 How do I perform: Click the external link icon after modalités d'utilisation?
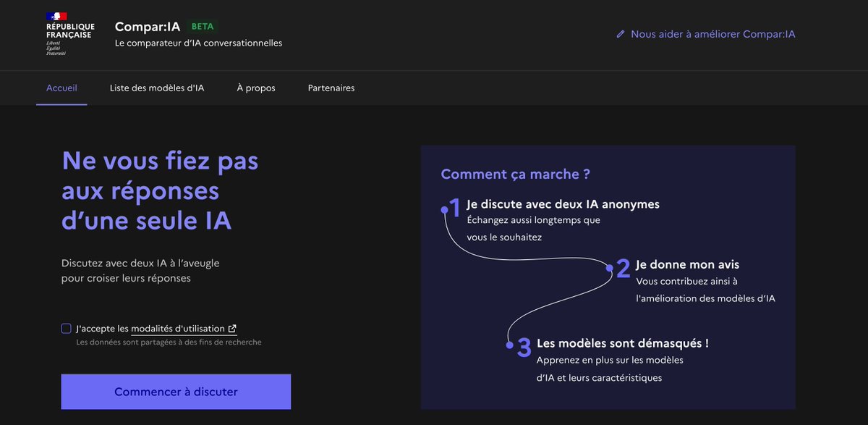[232, 329]
